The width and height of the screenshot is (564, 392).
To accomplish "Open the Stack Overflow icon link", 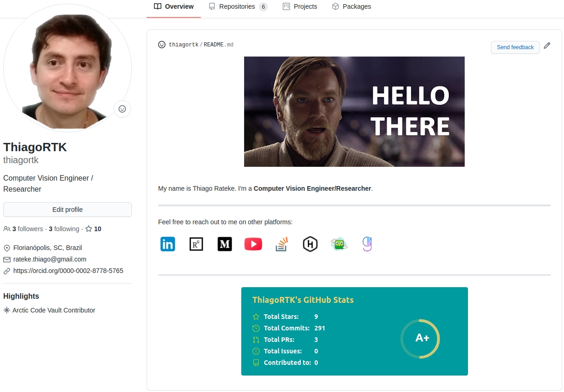I will [282, 244].
